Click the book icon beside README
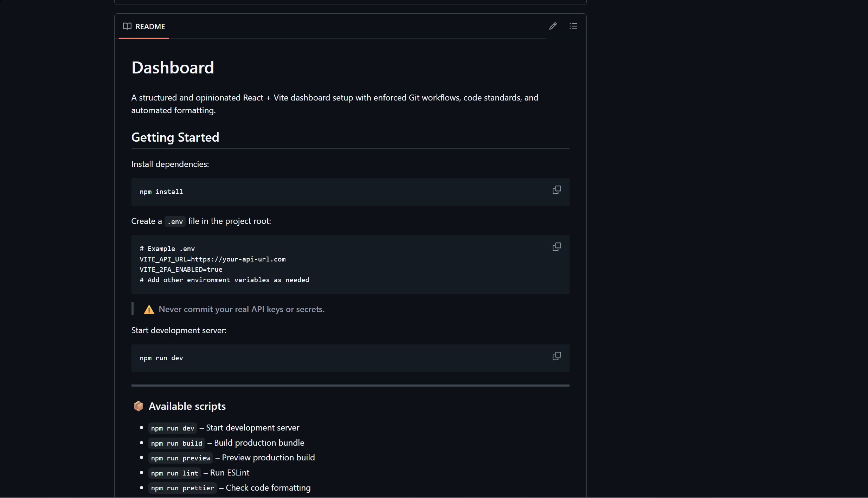 [x=127, y=26]
